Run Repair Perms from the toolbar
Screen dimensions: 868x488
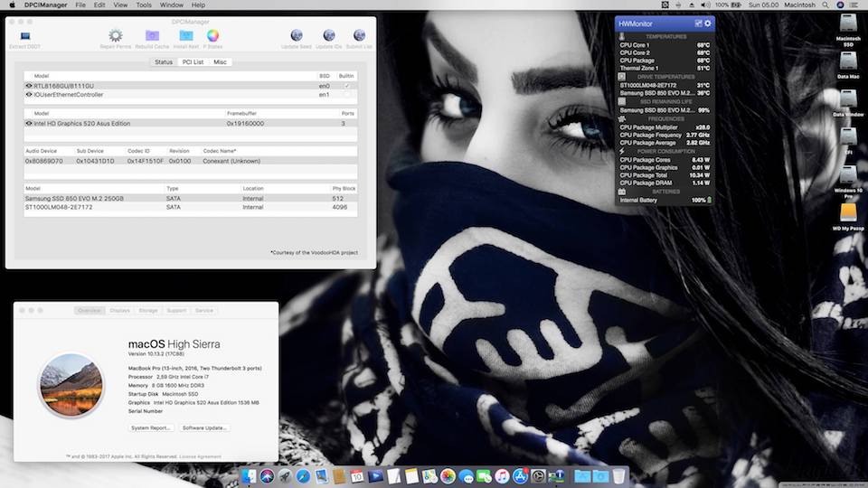pos(115,36)
